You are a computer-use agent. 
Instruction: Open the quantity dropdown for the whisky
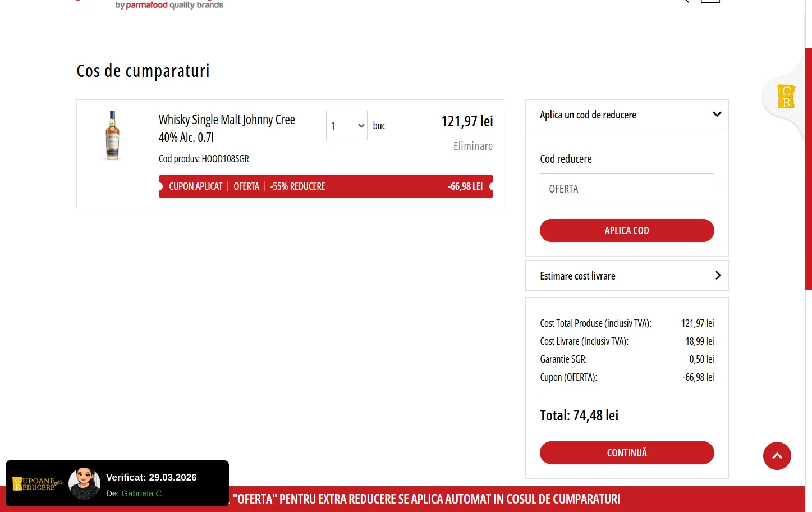pos(346,126)
